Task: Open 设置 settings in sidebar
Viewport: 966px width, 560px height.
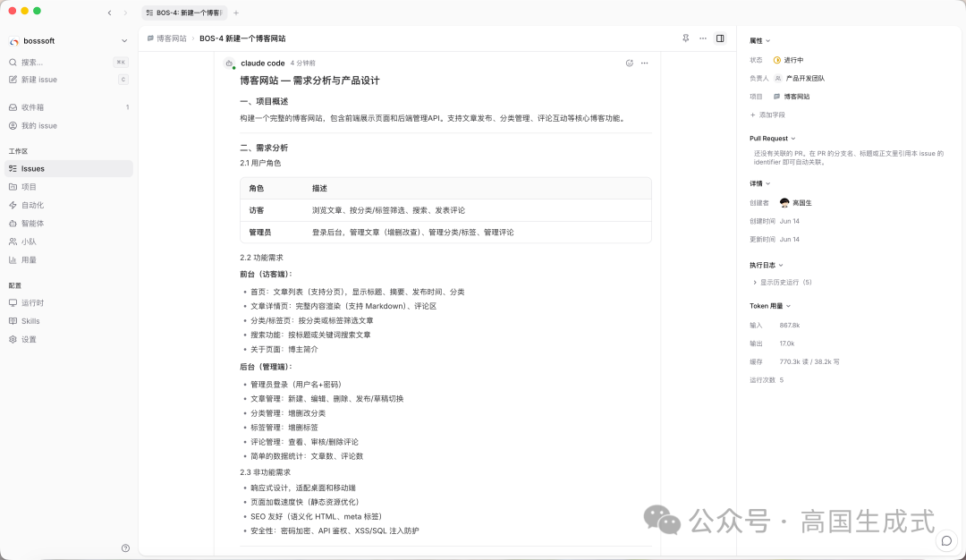Action: tap(68, 339)
